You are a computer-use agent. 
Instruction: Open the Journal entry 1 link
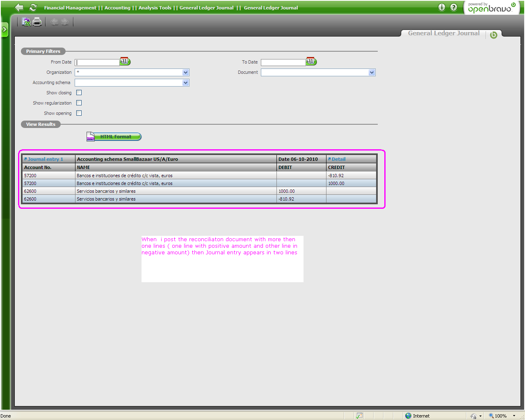43,159
